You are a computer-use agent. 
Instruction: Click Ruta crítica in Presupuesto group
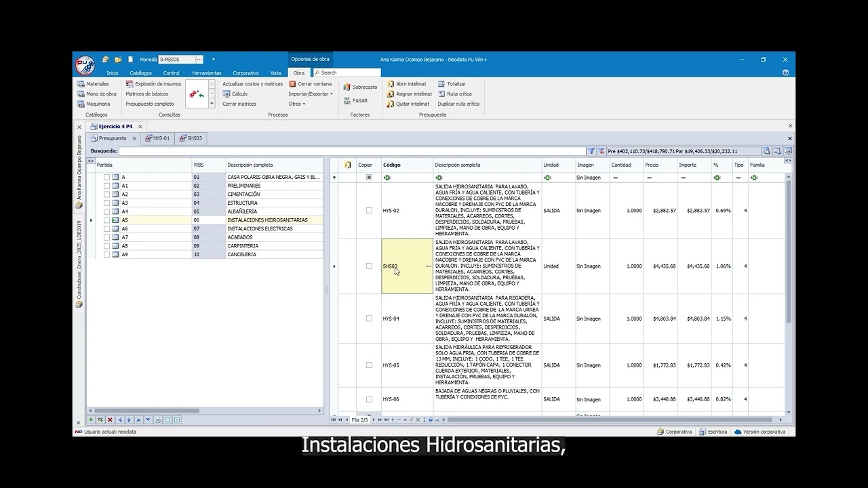(455, 94)
